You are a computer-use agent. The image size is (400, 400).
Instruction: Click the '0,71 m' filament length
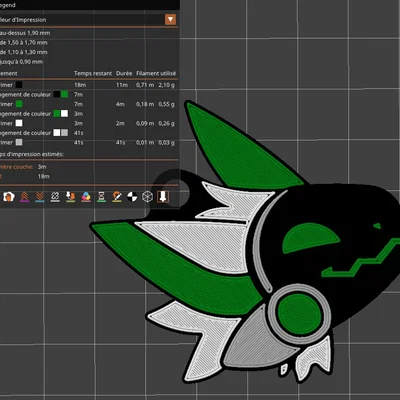point(145,85)
